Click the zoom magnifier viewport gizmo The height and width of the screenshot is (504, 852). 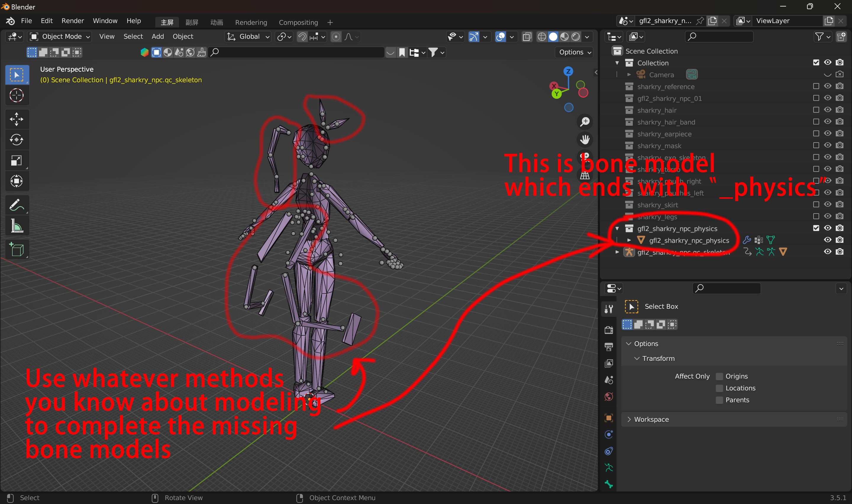tap(585, 122)
